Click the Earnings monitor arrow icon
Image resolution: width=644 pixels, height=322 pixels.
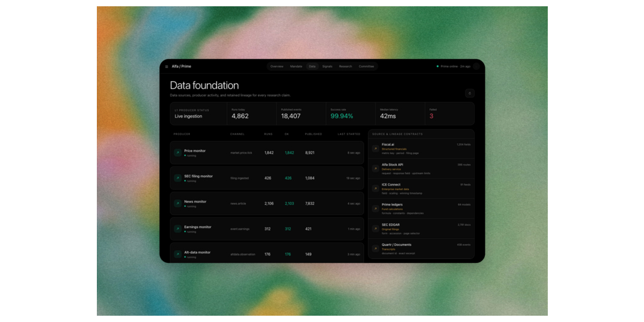[x=178, y=229]
